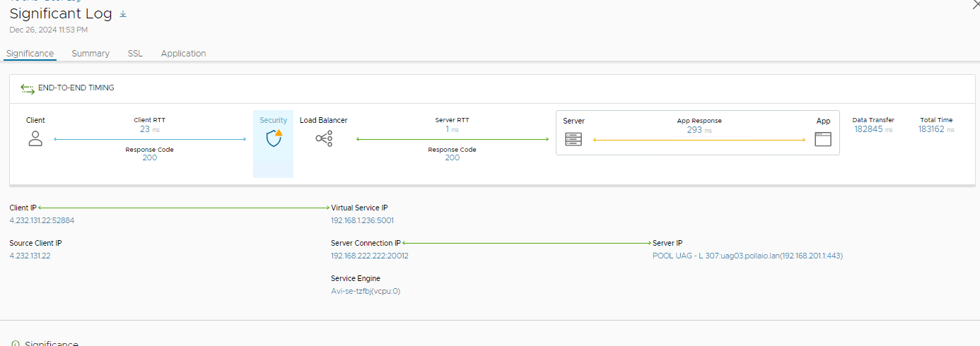Select the Security shield warning icon
980x346 pixels.
click(x=274, y=138)
